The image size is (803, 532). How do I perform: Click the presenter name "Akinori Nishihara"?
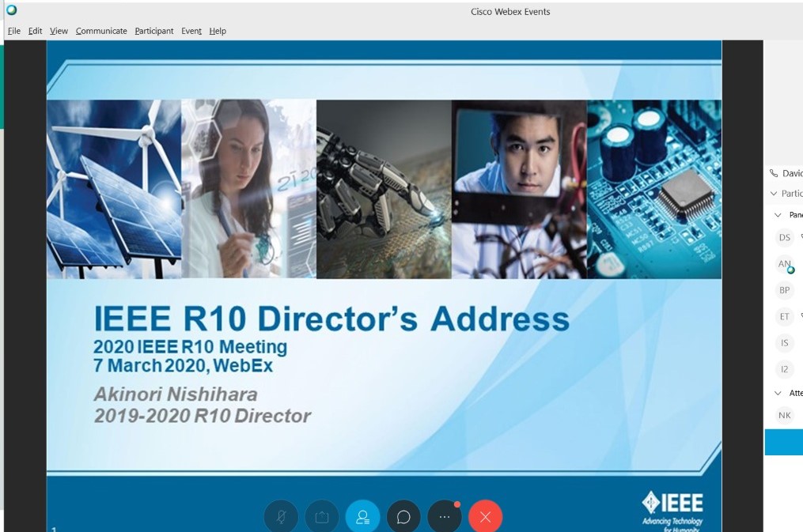click(176, 394)
